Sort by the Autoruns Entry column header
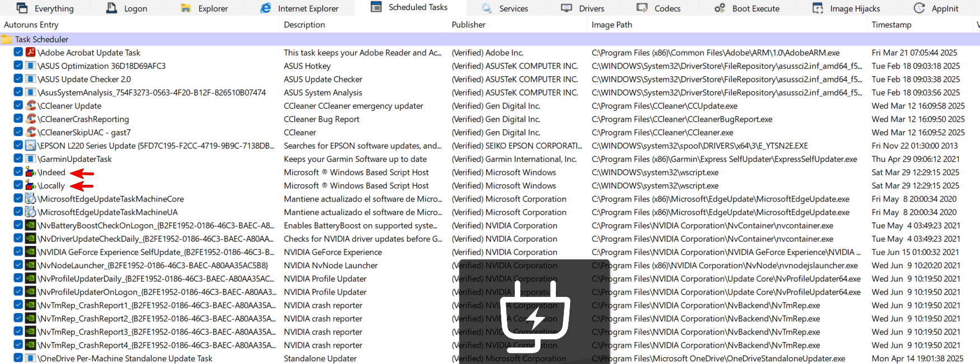Image resolution: width=980 pixels, height=364 pixels. [x=139, y=25]
